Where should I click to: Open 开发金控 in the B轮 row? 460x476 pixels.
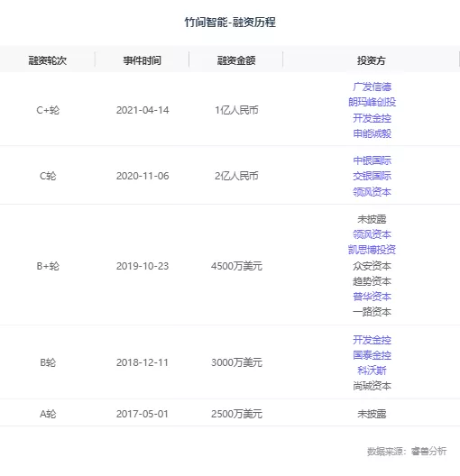coord(372,340)
